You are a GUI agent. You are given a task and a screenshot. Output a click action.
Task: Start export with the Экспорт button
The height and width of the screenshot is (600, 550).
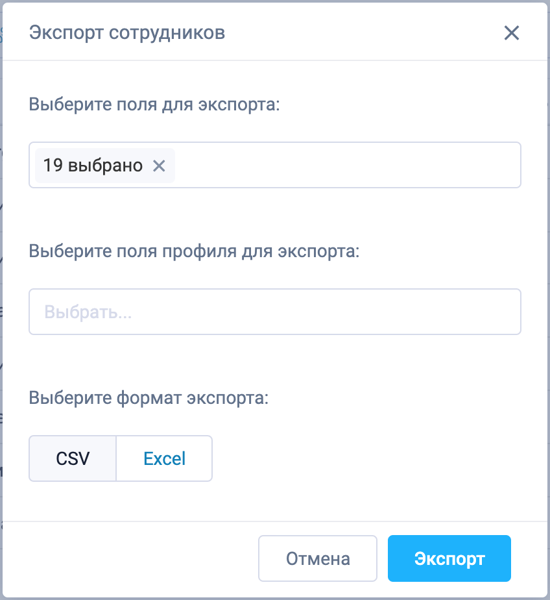pos(449,558)
